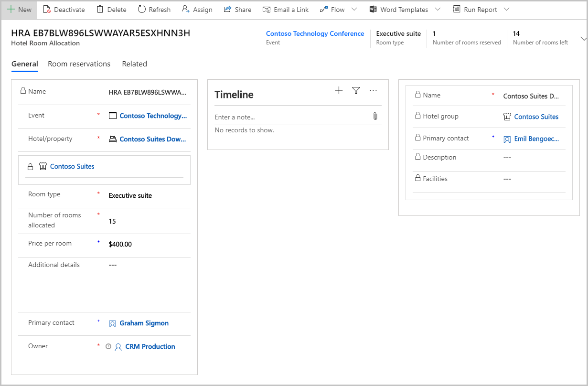Click the Email a Link envelope icon
588x386 pixels.
pos(267,10)
